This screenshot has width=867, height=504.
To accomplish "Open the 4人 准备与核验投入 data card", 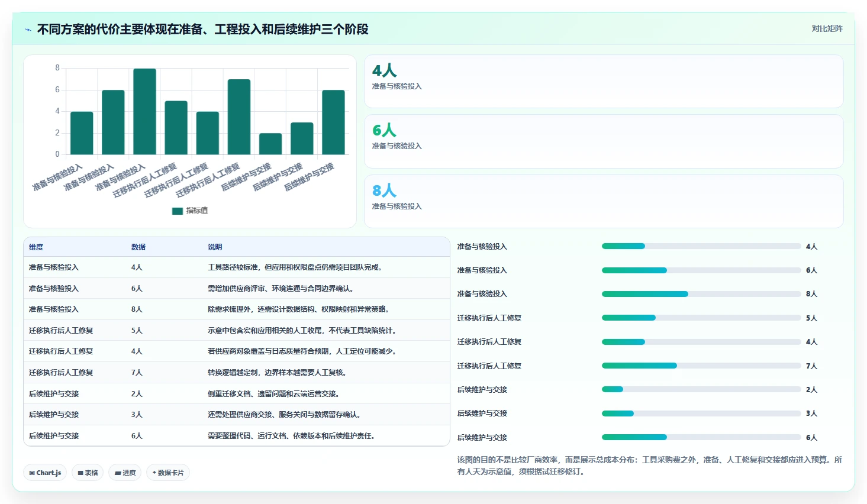I will pos(604,81).
